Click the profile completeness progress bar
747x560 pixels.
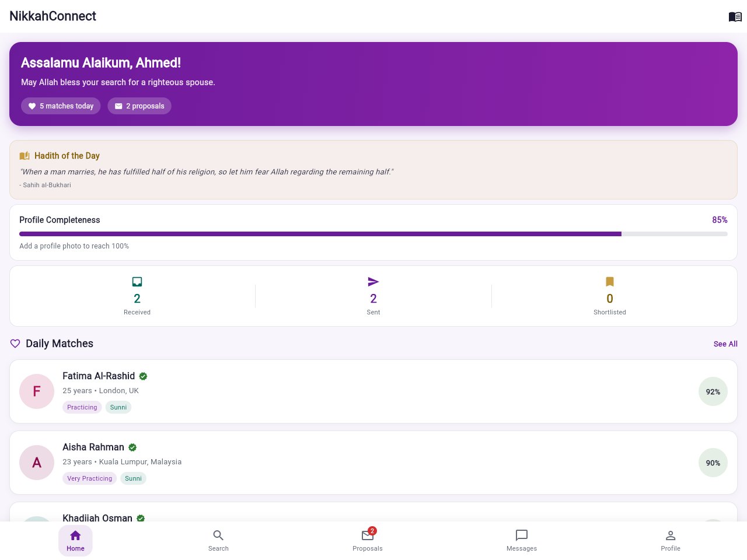(373, 234)
